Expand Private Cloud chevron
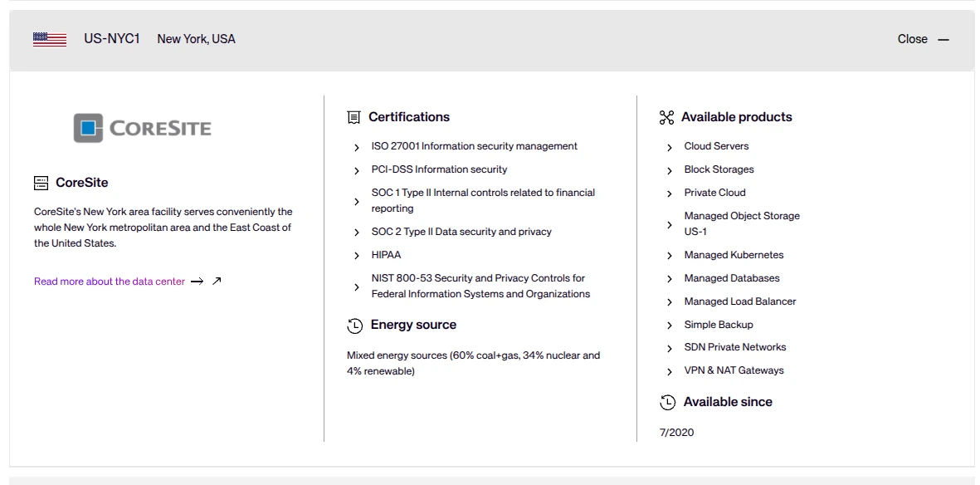The width and height of the screenshot is (980, 485). (x=670, y=194)
